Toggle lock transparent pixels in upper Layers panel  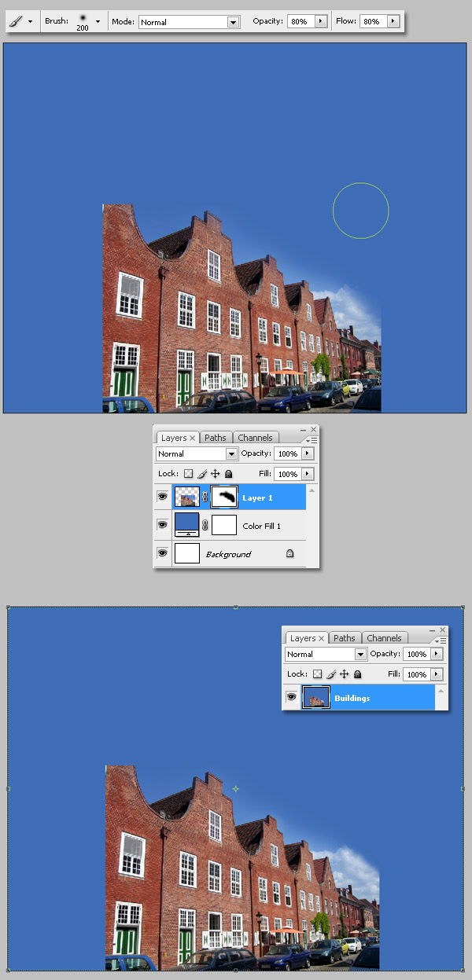[188, 474]
